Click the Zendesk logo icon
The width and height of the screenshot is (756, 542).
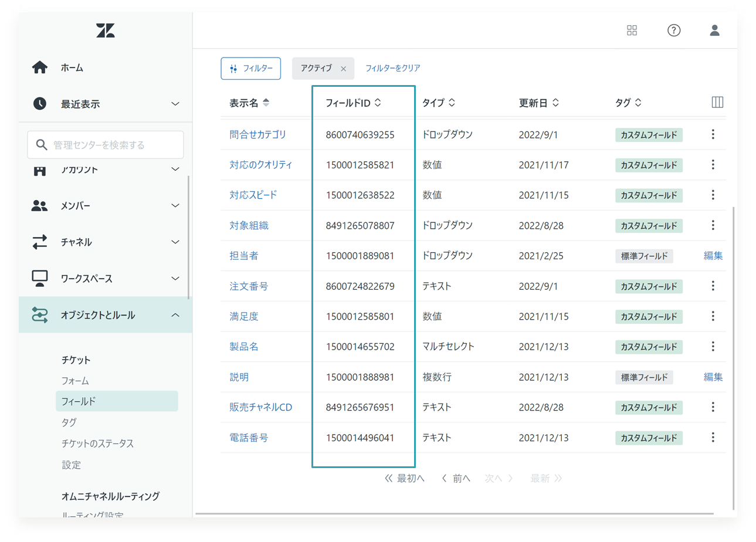pyautogui.click(x=106, y=31)
